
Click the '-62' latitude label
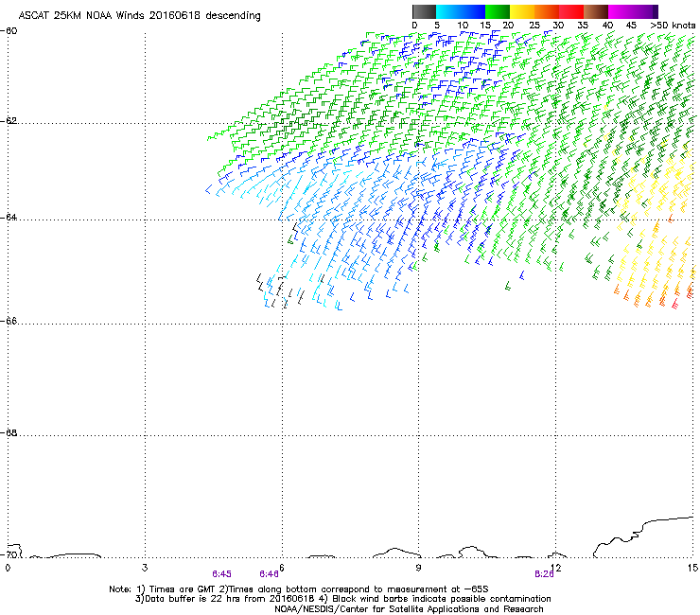[9, 121]
